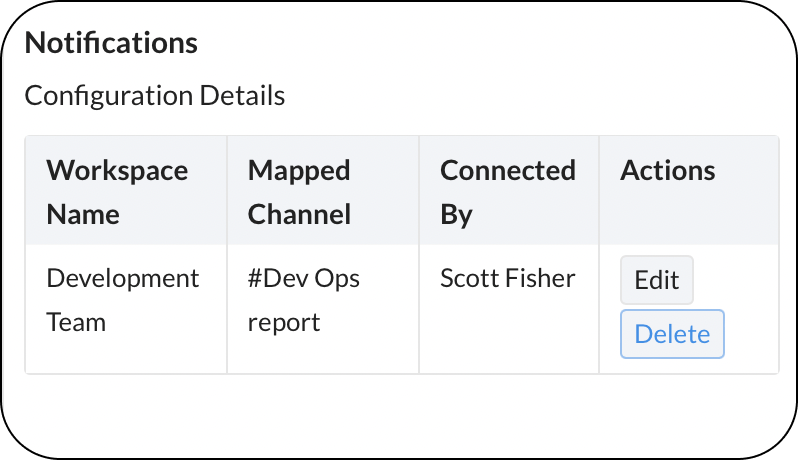Delete the Development Team configuration

point(672,334)
